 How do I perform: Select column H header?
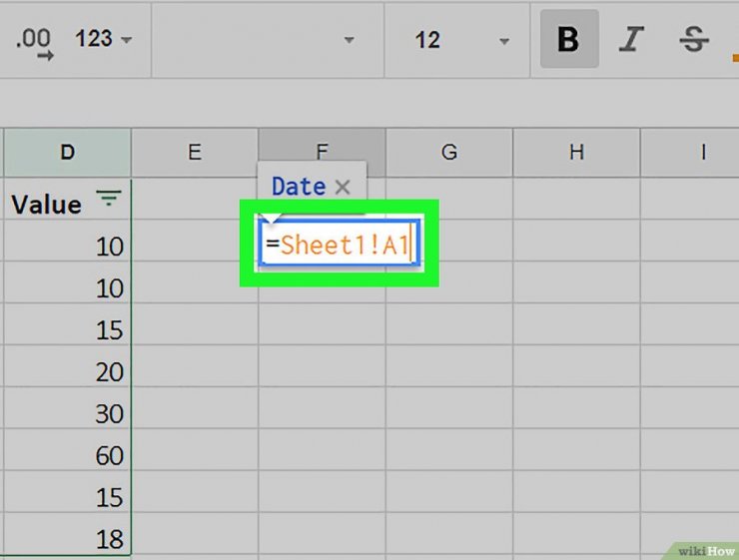point(576,152)
